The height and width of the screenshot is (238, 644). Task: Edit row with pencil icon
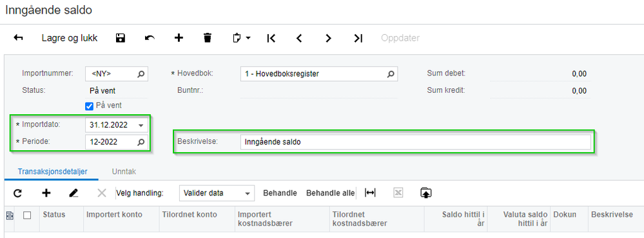coord(73,193)
